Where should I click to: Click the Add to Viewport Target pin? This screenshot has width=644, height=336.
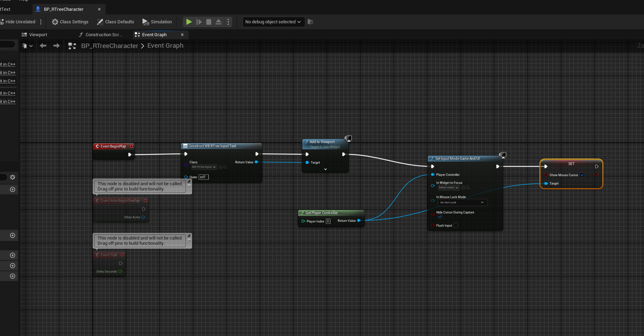point(307,163)
